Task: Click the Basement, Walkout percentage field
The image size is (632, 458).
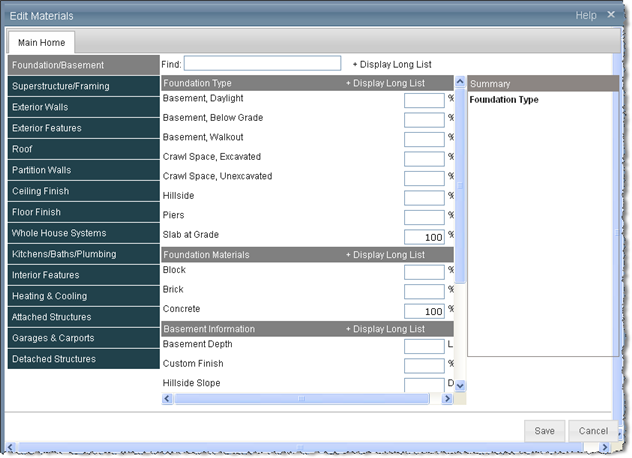Action: tap(424, 139)
